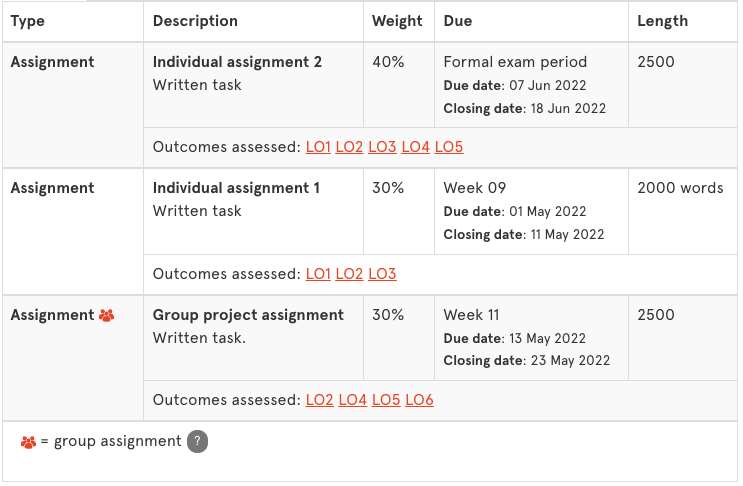Click the group icon in the legend
This screenshot has height=486, width=743.
click(x=28, y=442)
